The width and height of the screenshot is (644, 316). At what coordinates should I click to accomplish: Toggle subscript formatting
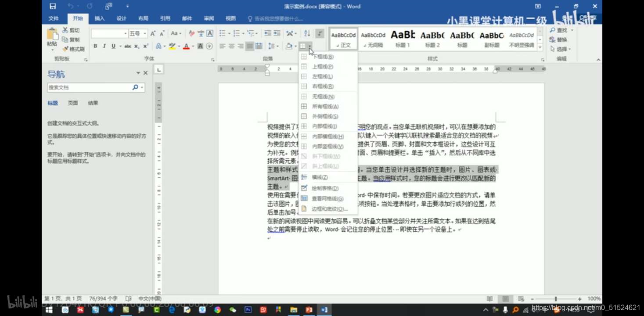click(137, 46)
